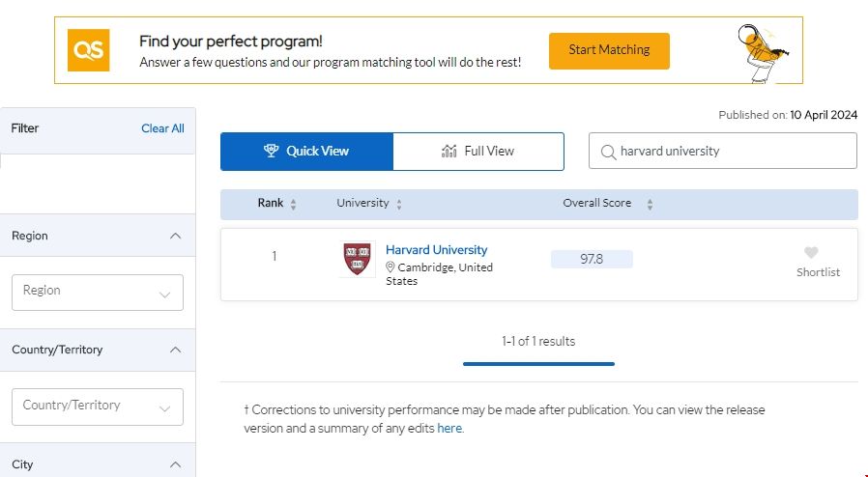This screenshot has width=868, height=477.
Task: Click the Harvard University crest logo
Action: [x=357, y=259]
